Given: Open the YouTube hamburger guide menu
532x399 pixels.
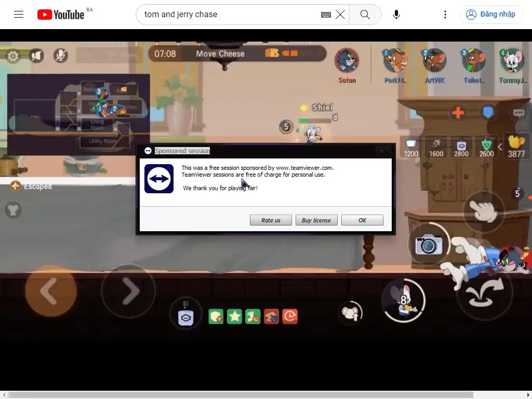Looking at the screenshot, I should click(19, 14).
